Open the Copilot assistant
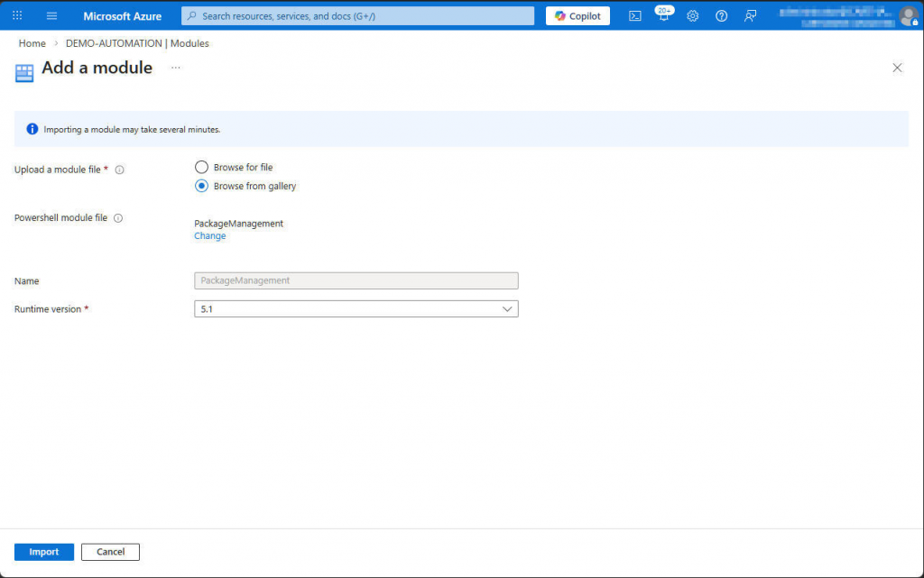The height and width of the screenshot is (578, 924). click(x=577, y=15)
